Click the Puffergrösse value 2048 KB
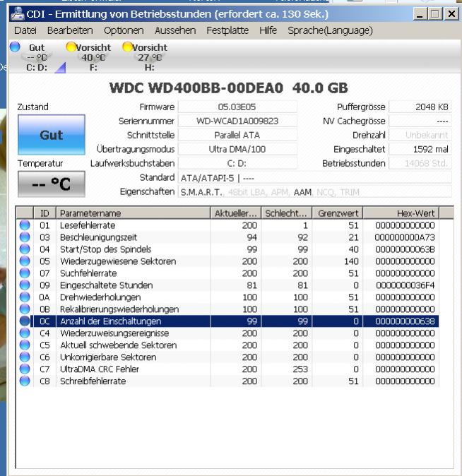Image resolution: width=462 pixels, height=476 pixels. coord(420,107)
